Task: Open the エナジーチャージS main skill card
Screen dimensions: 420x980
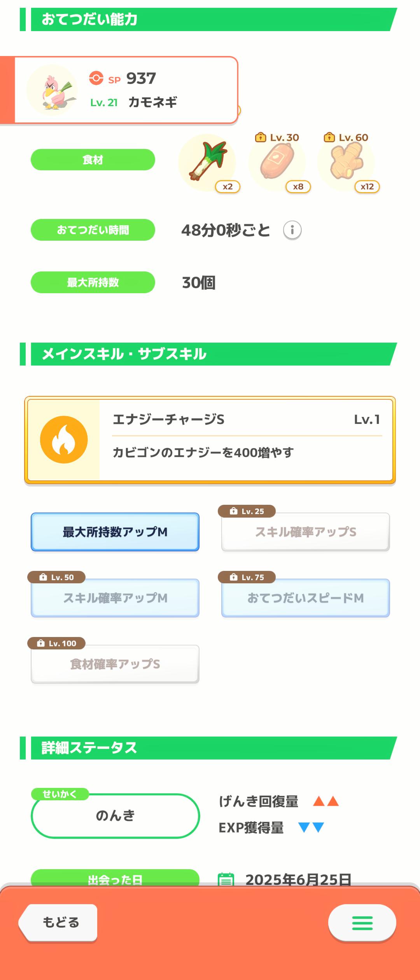Action: coord(210,440)
